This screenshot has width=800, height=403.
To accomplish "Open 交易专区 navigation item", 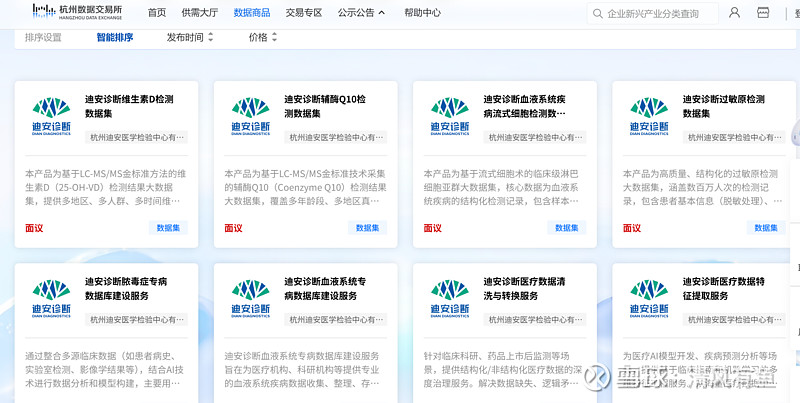I will click(304, 13).
